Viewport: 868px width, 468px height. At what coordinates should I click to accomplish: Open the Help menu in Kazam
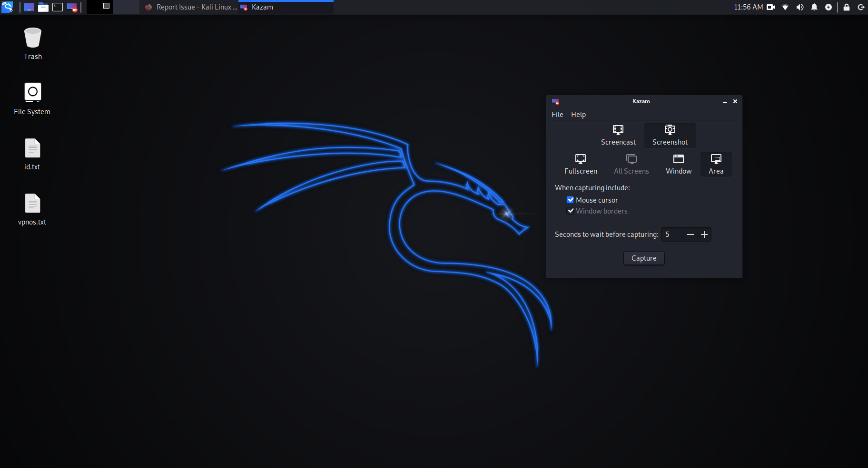point(578,115)
